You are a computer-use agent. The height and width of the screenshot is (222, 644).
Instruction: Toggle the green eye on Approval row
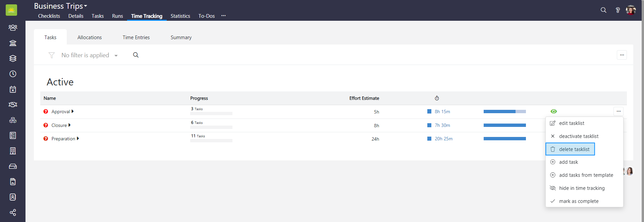coord(553,112)
